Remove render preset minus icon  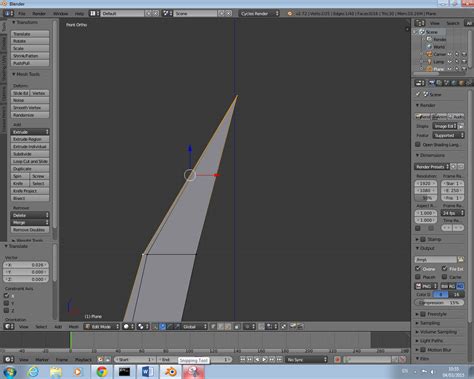tap(461, 166)
